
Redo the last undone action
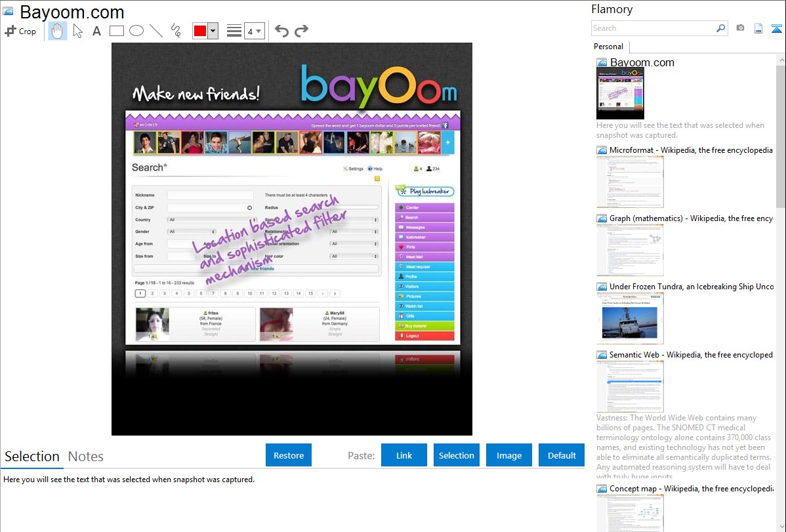[301, 31]
